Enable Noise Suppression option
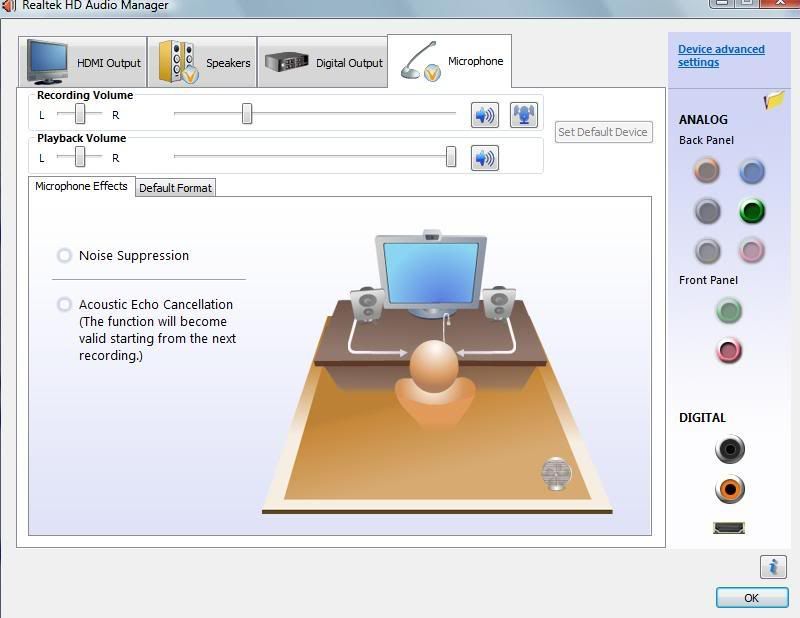 click(65, 256)
